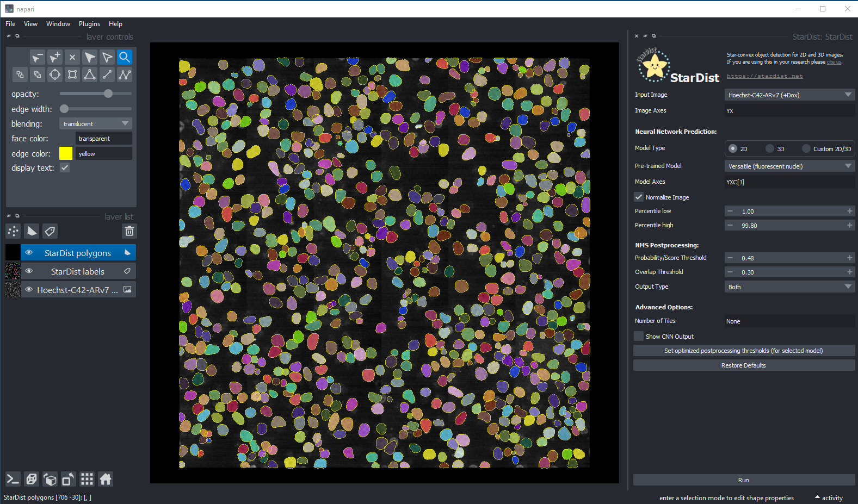Hide the StarDist labels layer

[29, 271]
